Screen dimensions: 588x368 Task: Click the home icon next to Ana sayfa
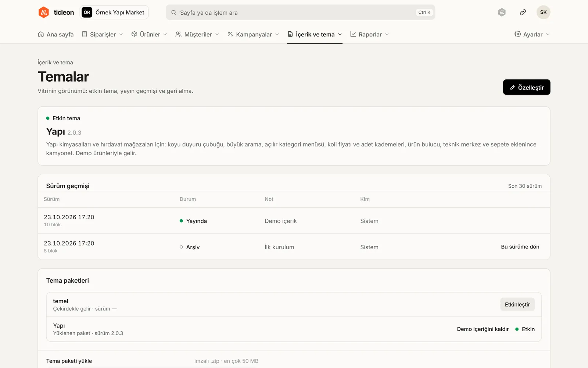pyautogui.click(x=41, y=34)
